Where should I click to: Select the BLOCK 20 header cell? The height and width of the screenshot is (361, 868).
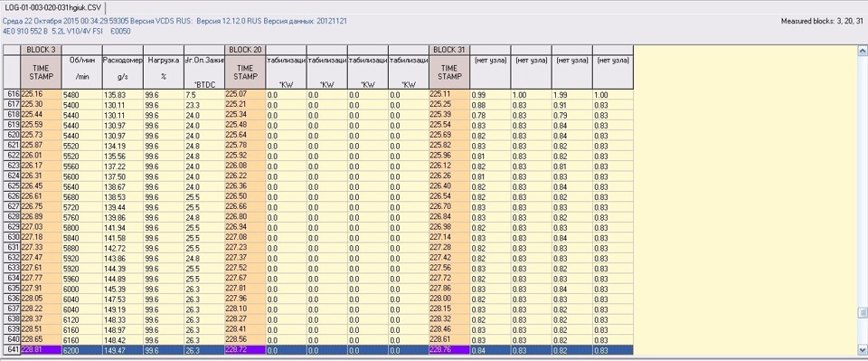click(x=245, y=50)
